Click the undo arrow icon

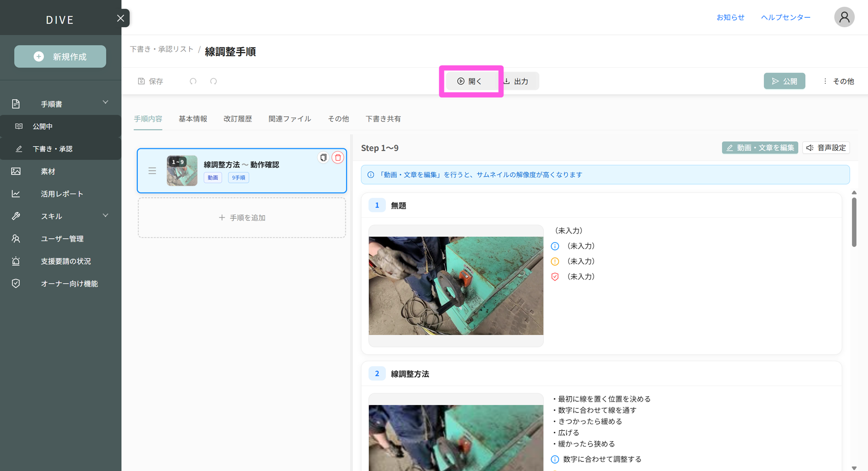coord(193,81)
